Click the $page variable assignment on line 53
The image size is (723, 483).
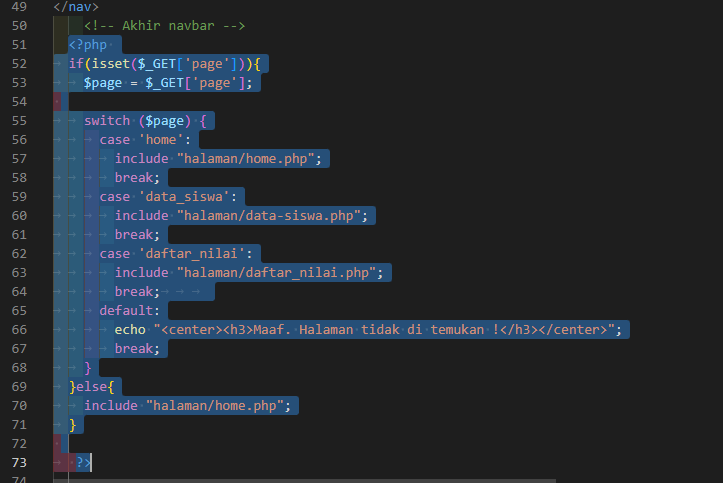168,83
